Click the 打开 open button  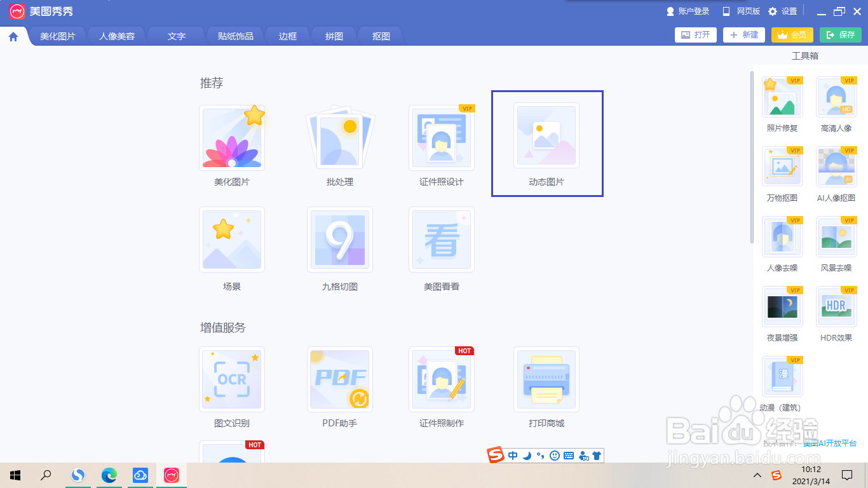point(696,35)
